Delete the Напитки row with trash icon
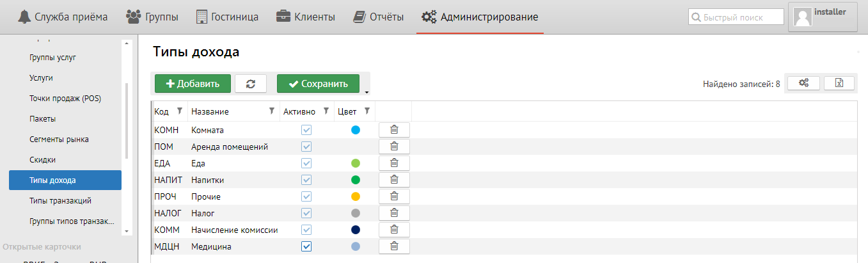The height and width of the screenshot is (263, 868). click(x=394, y=180)
